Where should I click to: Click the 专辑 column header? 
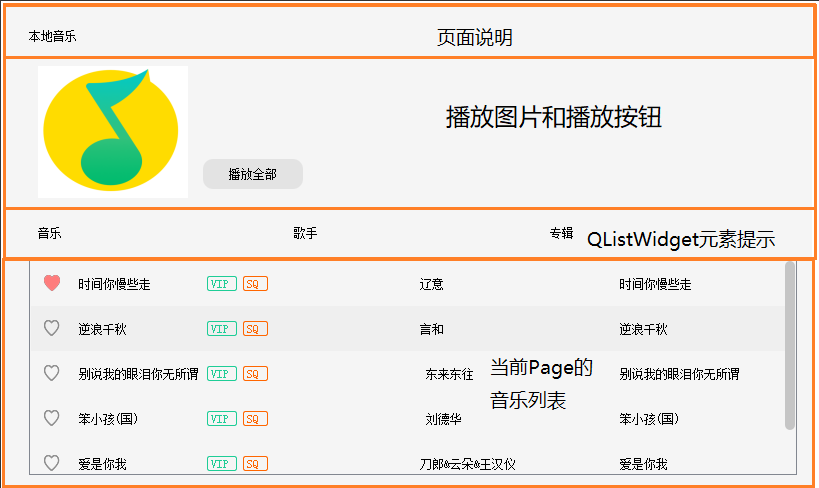(561, 233)
